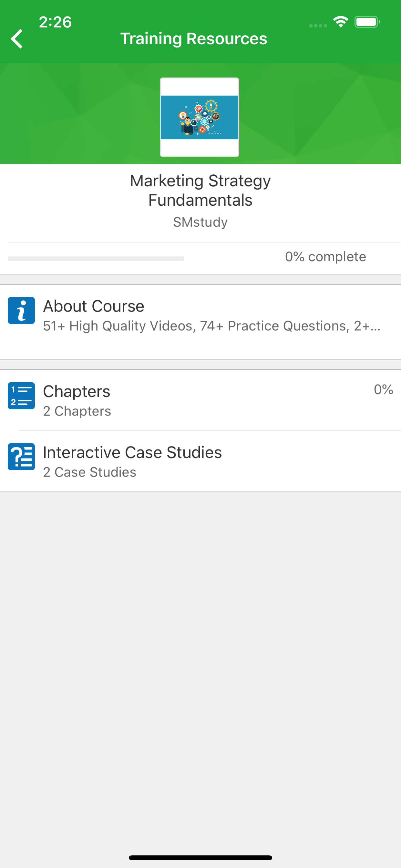The width and height of the screenshot is (401, 868).
Task: Tap the 51+ High Quality Videos description
Action: [211, 326]
